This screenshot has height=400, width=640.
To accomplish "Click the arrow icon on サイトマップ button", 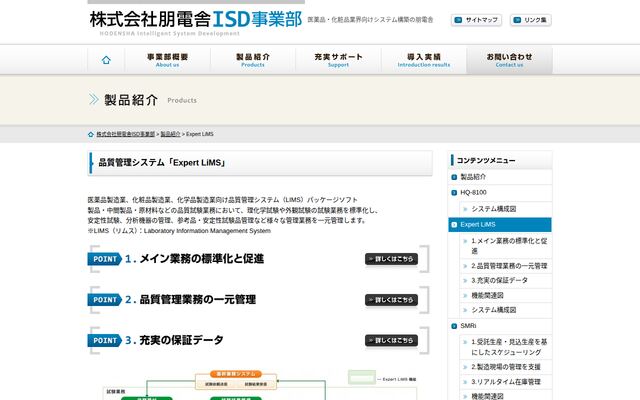I will point(458,20).
